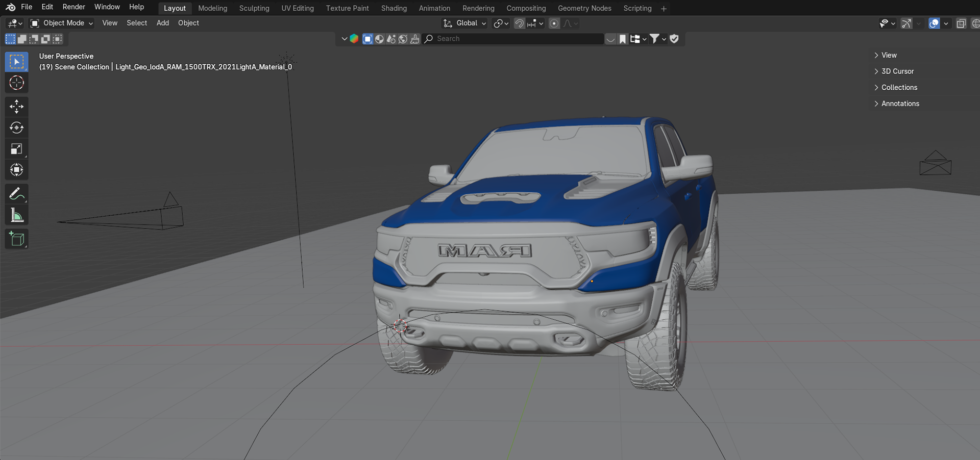Image resolution: width=980 pixels, height=460 pixels.
Task: Open the editor type dropdown
Action: [14, 23]
